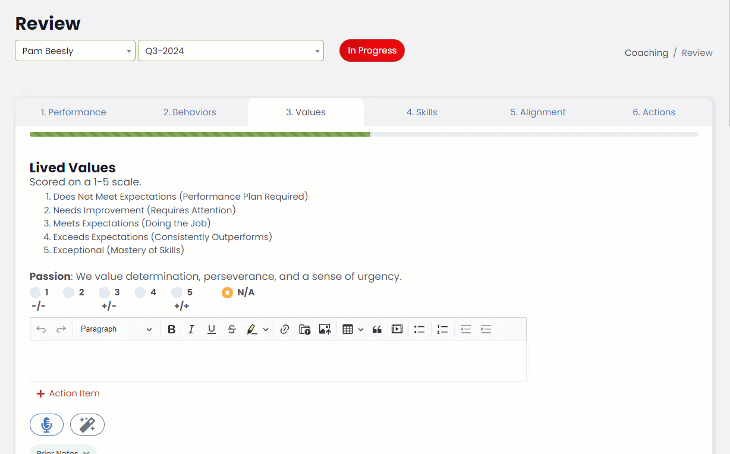Click the strikethrough icon
The width and height of the screenshot is (730, 454).
pyautogui.click(x=232, y=329)
